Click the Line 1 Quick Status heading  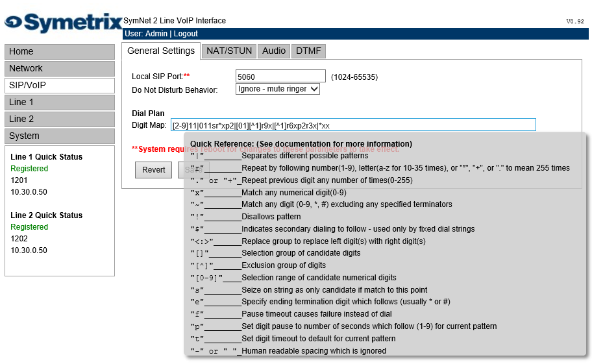47,157
